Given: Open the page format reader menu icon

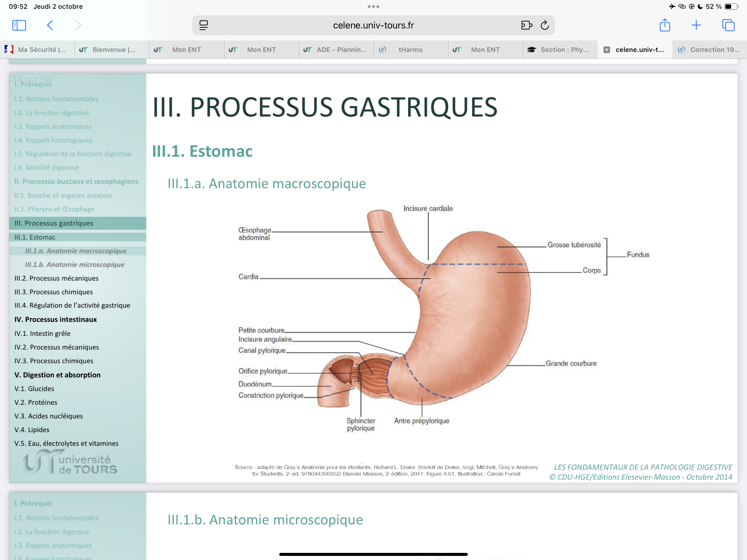Looking at the screenshot, I should (204, 25).
